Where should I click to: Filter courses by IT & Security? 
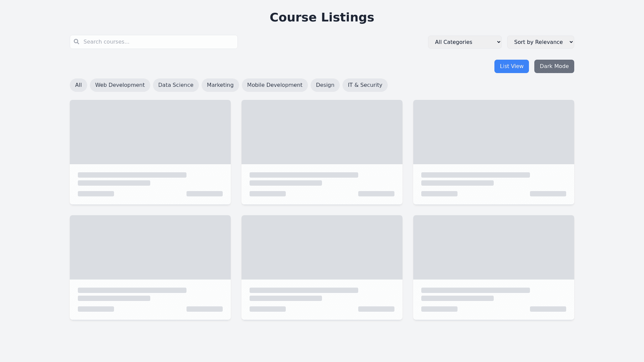[x=365, y=85]
